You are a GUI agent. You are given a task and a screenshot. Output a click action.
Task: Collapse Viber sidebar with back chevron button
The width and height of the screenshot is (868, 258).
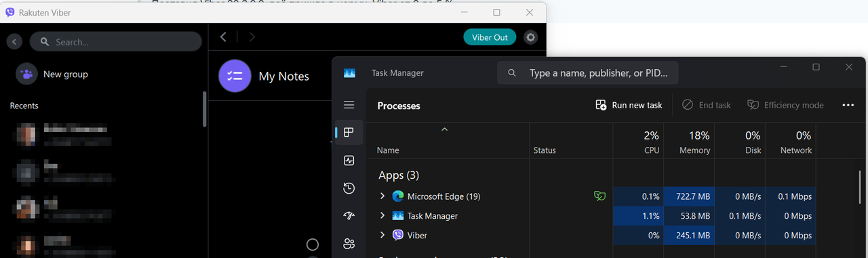point(14,42)
